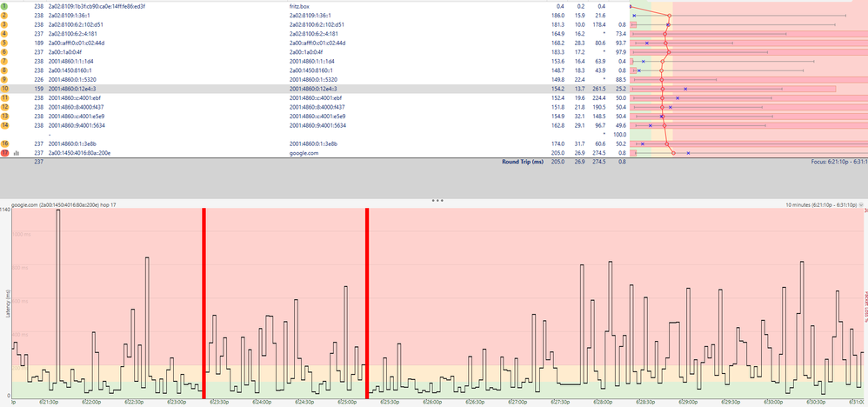Click the Round Trip (ms) summary label
Screen dimensions: 868x407
coord(523,162)
